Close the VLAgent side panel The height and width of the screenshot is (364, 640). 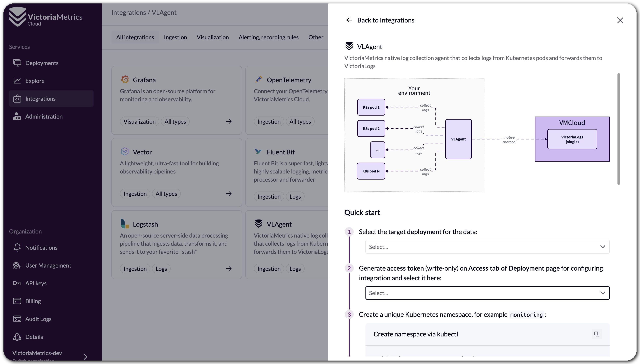pyautogui.click(x=620, y=20)
